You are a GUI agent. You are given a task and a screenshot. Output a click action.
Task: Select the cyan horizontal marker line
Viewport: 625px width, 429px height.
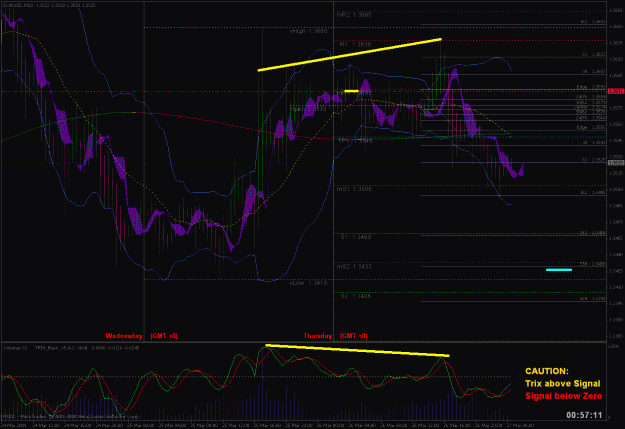(x=559, y=270)
